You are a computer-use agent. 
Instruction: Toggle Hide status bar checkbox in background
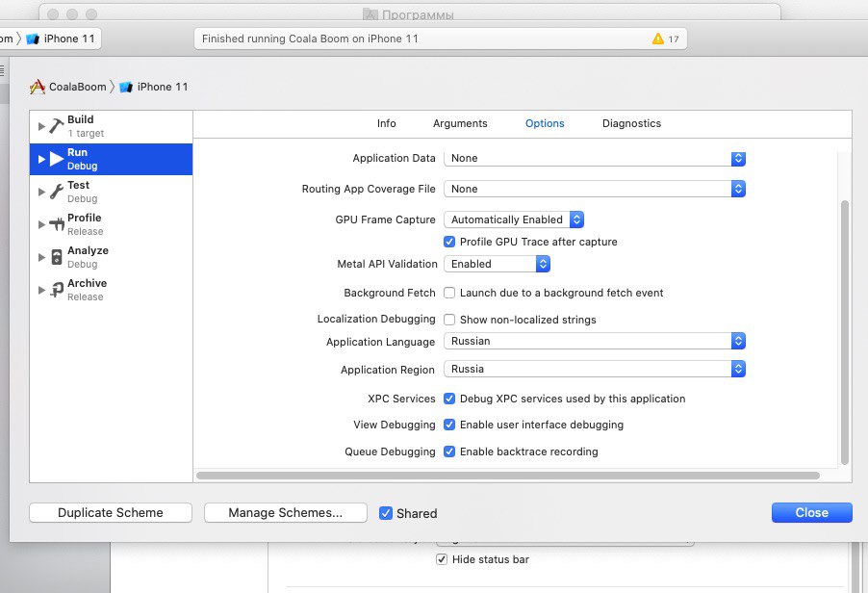[x=441, y=559]
